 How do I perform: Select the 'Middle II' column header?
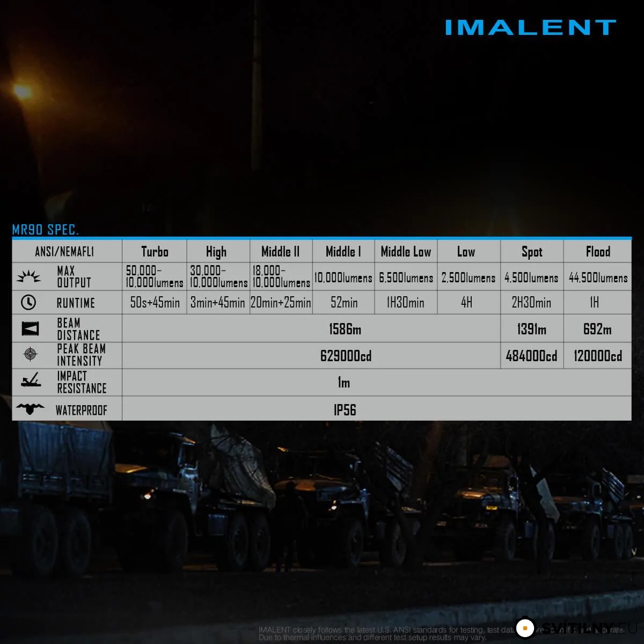(280, 252)
